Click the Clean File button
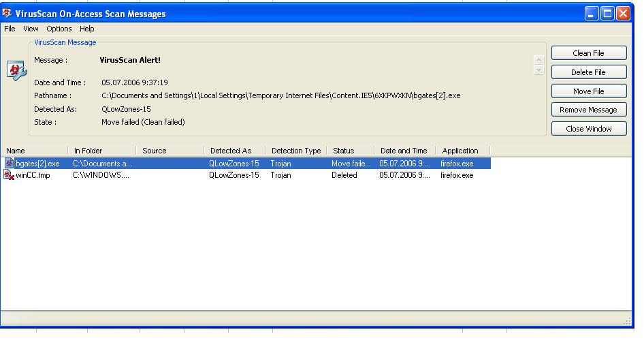The height and width of the screenshot is (349, 644). 589,53
